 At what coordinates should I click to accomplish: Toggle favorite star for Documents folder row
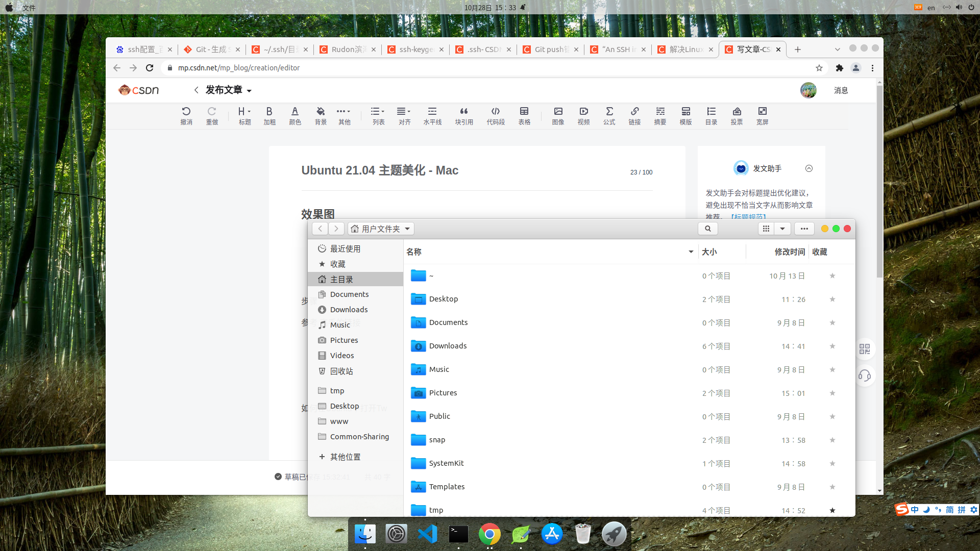[x=832, y=323]
